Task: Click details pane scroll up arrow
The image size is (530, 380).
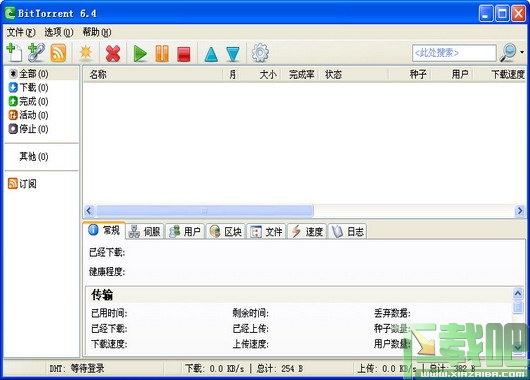Action: tap(518, 293)
